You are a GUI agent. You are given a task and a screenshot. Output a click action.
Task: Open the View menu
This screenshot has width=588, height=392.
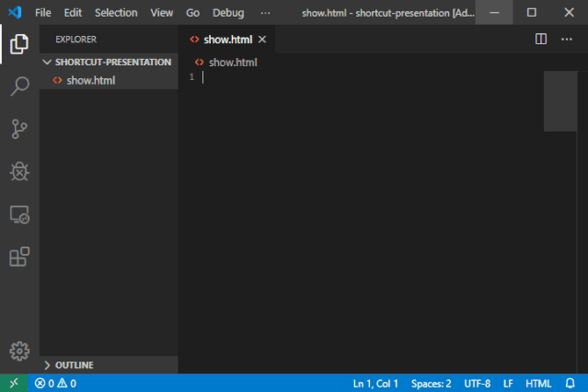coord(162,13)
